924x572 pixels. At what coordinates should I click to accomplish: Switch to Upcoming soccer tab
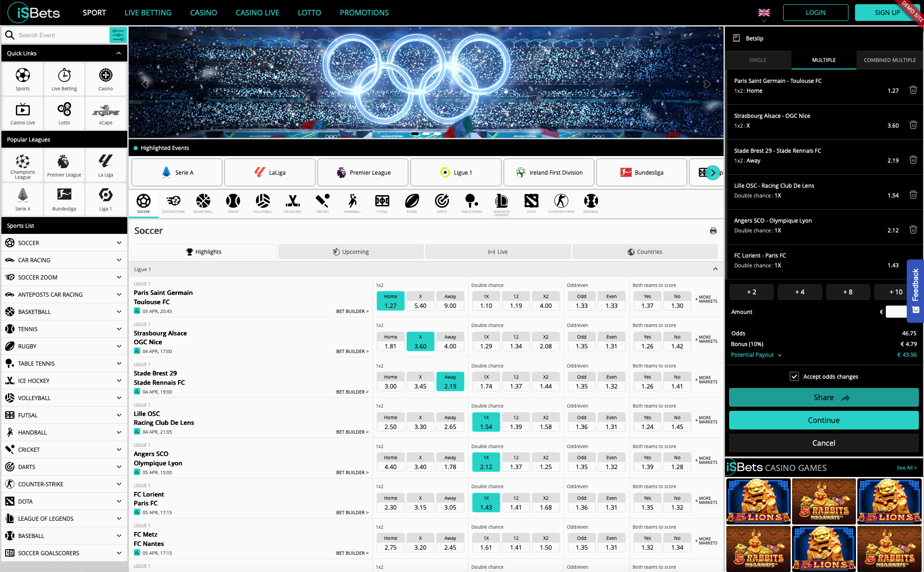coord(351,252)
